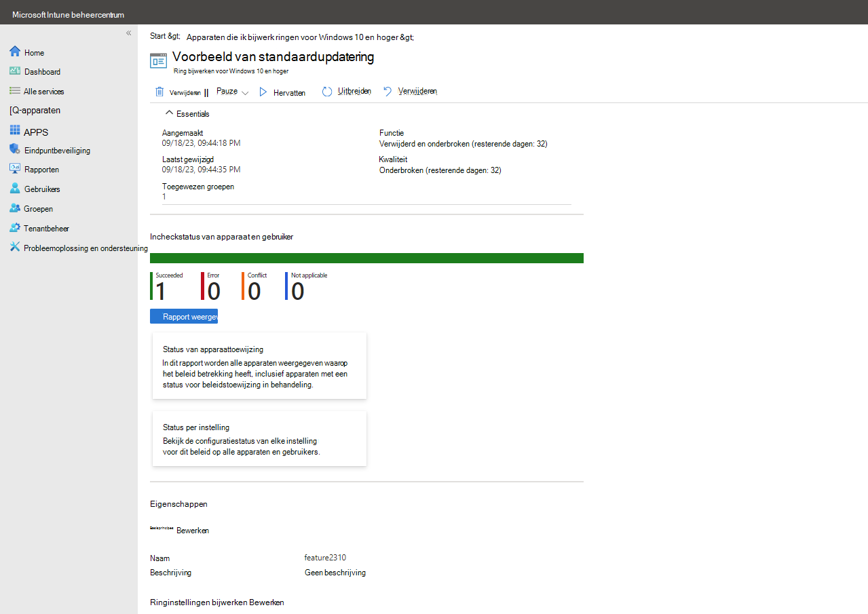The height and width of the screenshot is (614, 868).
Task: Select the Conflict count of 0
Action: coord(254,291)
